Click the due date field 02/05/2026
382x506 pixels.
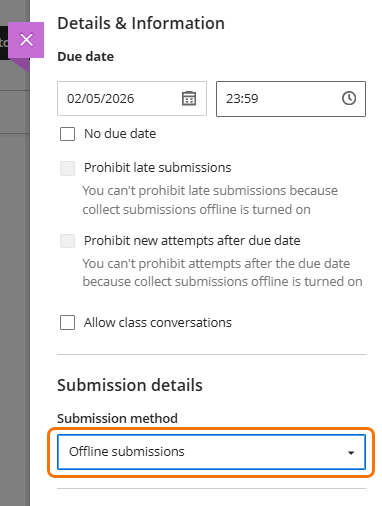coord(132,99)
